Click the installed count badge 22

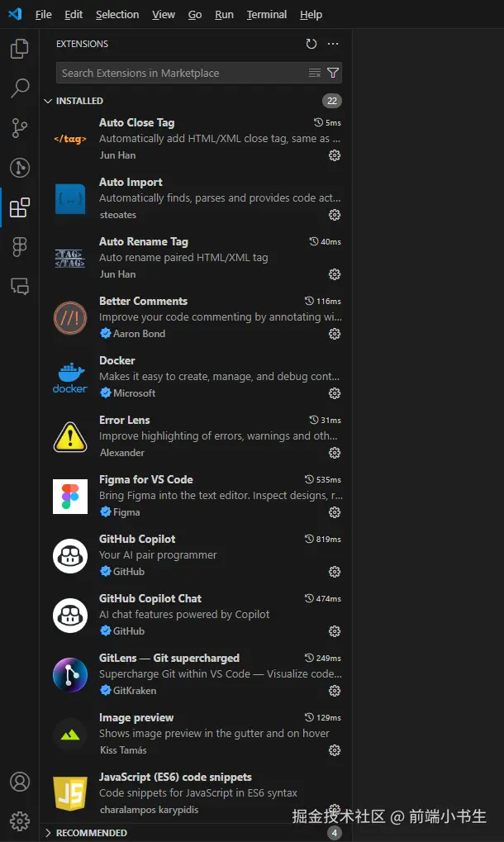pos(332,101)
